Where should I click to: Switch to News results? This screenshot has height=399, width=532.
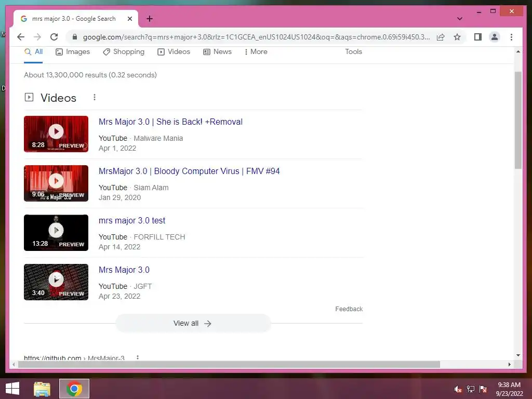[217, 52]
